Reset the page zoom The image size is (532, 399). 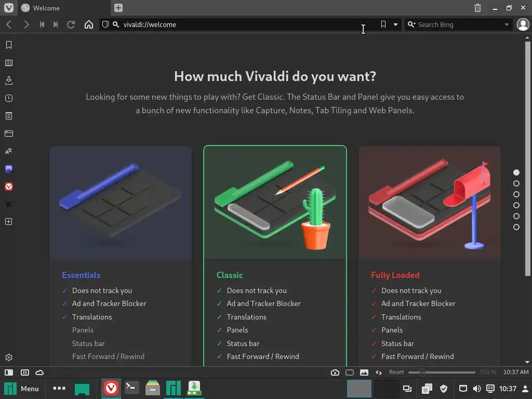396,372
